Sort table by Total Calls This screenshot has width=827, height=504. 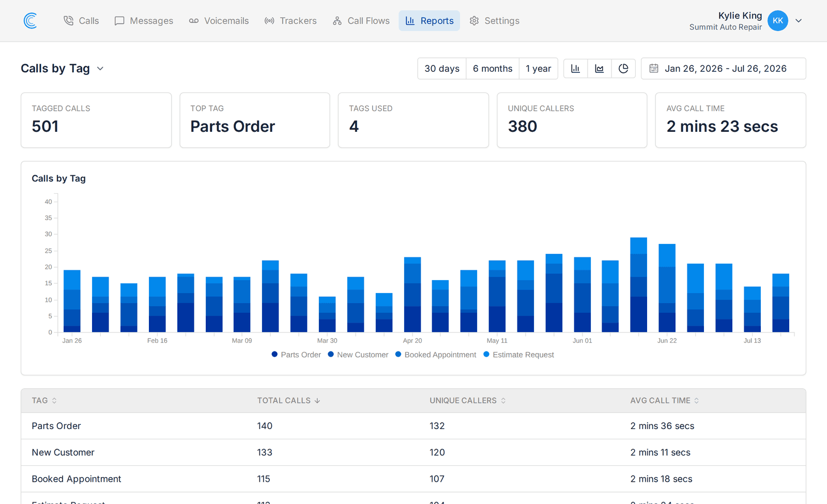point(289,401)
